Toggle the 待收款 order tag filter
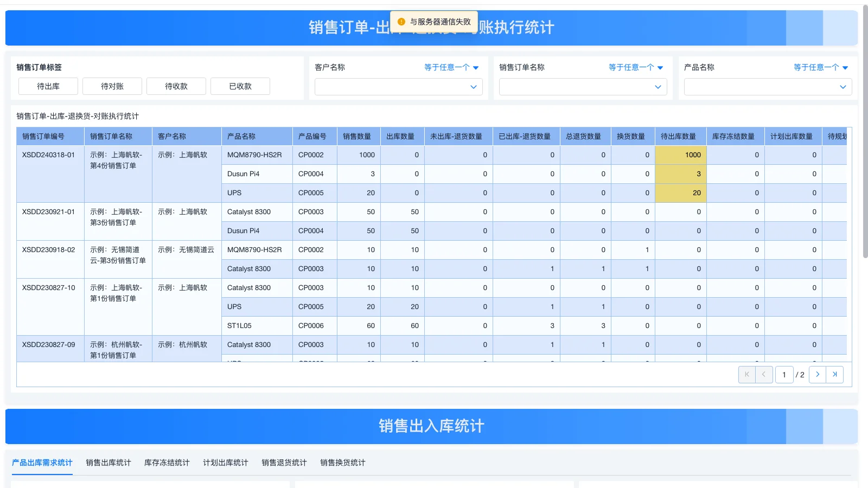This screenshot has width=868, height=488. (176, 86)
